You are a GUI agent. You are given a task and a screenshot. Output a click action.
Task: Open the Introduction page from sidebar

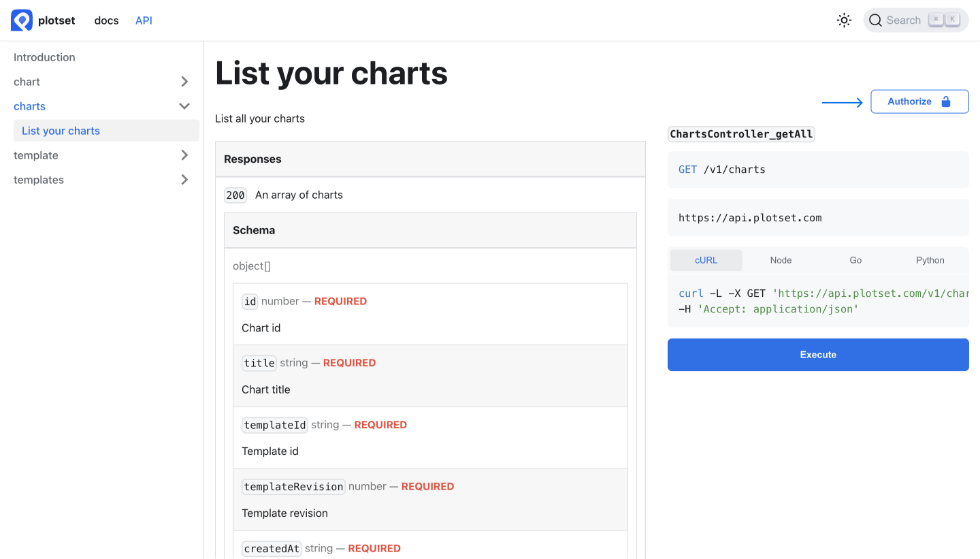(44, 57)
